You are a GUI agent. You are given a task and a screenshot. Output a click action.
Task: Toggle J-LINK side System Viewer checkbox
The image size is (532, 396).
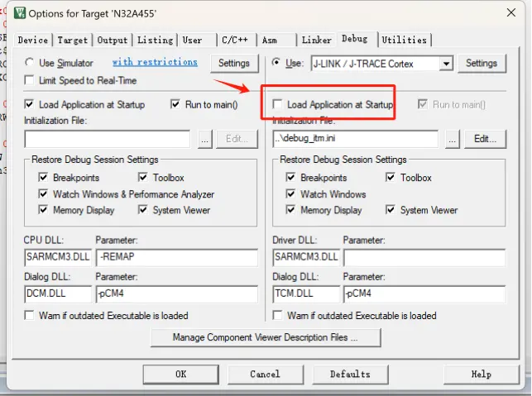pyautogui.click(x=391, y=210)
